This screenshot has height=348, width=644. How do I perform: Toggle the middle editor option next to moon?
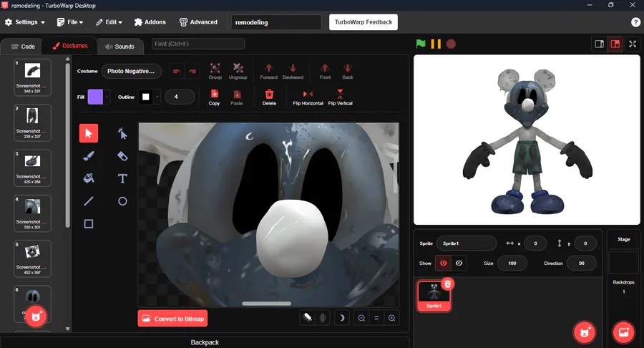pyautogui.click(x=323, y=318)
